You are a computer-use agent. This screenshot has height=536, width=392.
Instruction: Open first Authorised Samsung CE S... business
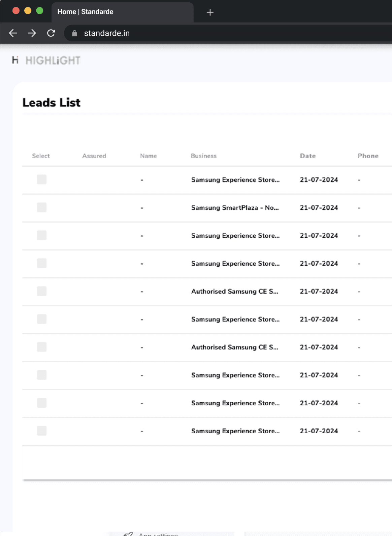coord(235,292)
